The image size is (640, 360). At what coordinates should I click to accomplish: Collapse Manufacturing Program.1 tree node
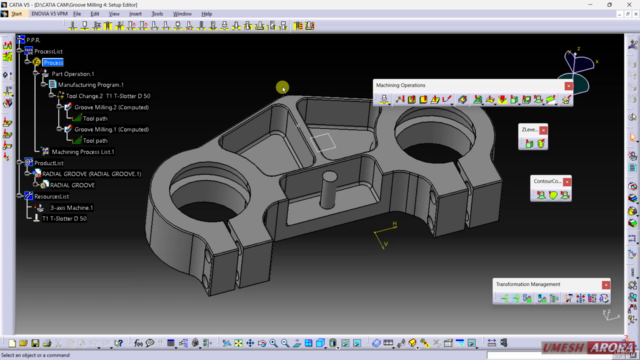click(x=43, y=84)
